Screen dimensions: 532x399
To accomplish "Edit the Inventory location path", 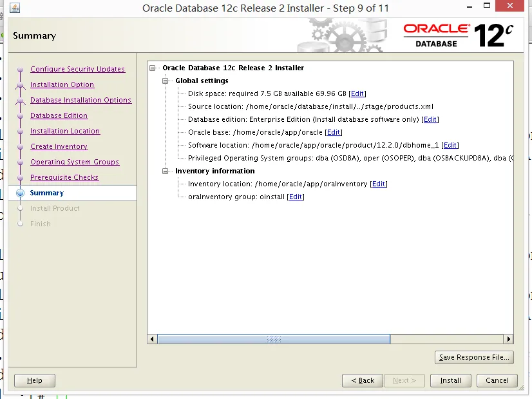I will [x=378, y=184].
